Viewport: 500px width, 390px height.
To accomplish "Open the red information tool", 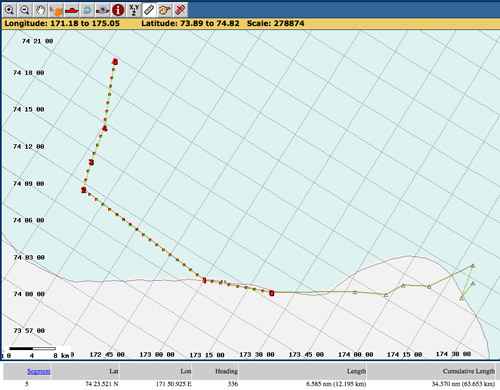I will [x=118, y=10].
